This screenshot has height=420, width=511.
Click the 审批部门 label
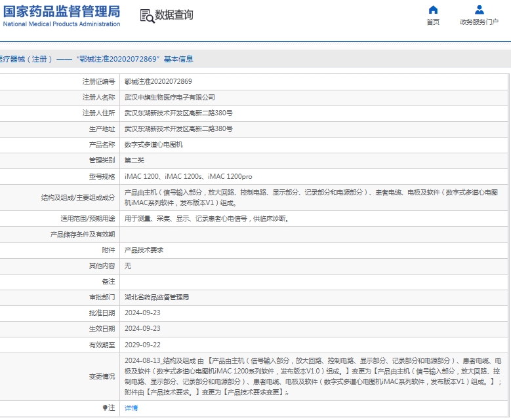102,297
